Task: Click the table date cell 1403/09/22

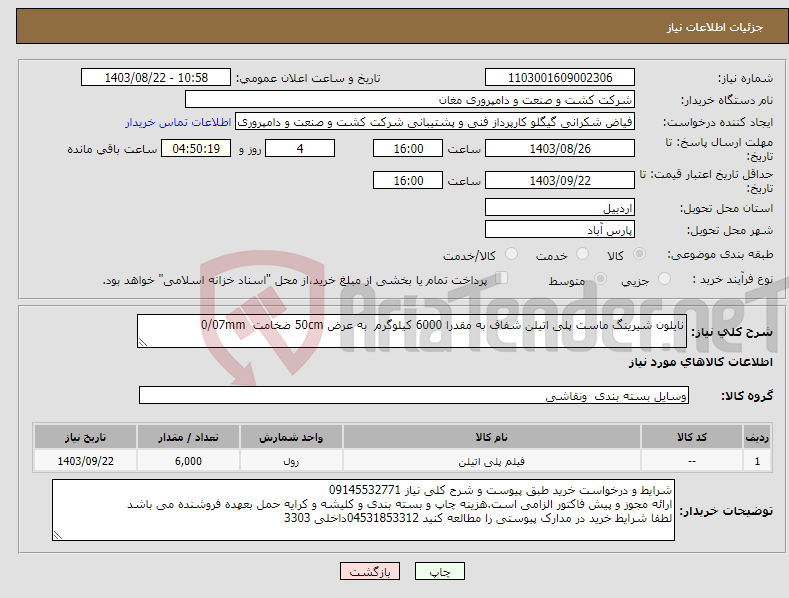Action: [86, 461]
